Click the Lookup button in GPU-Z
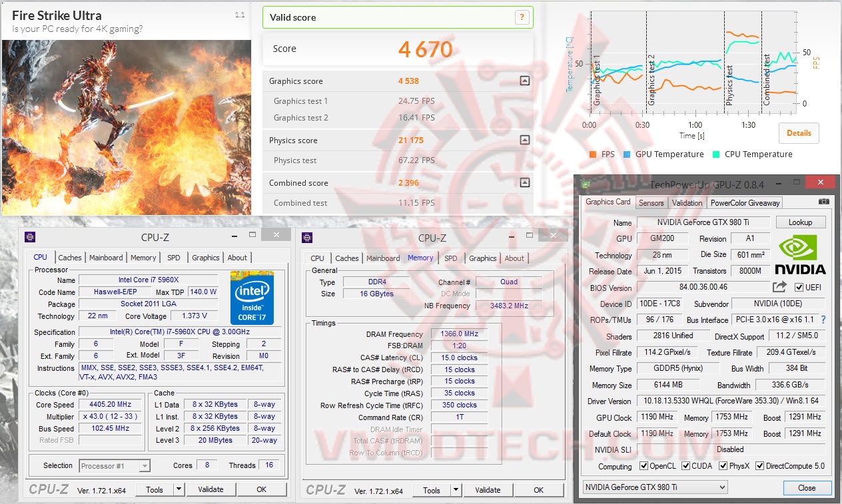This screenshot has height=504, width=842. click(x=801, y=222)
